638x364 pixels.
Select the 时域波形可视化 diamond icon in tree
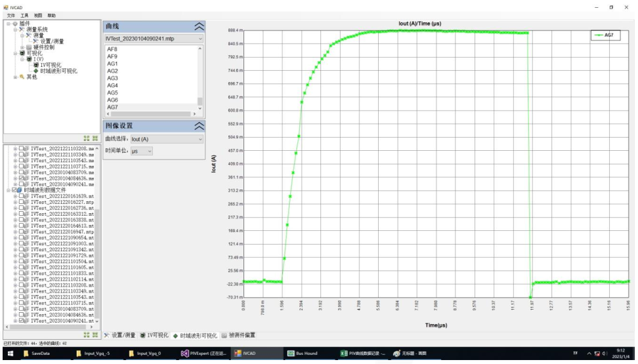coord(35,71)
